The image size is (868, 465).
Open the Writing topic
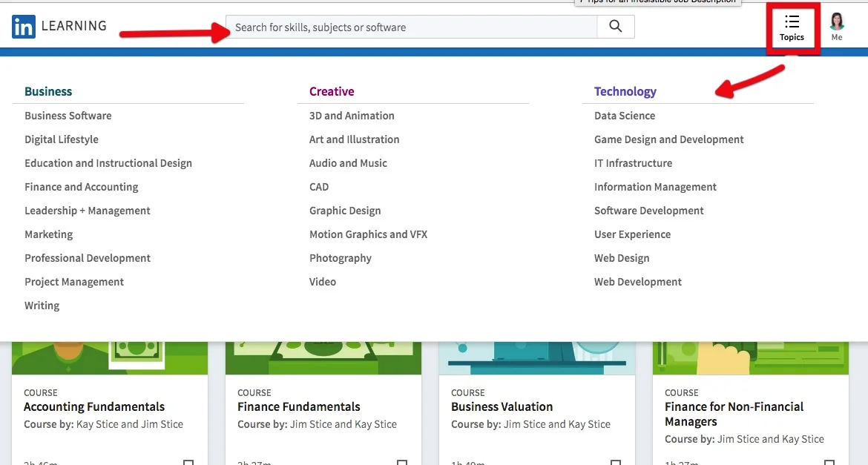(42, 306)
